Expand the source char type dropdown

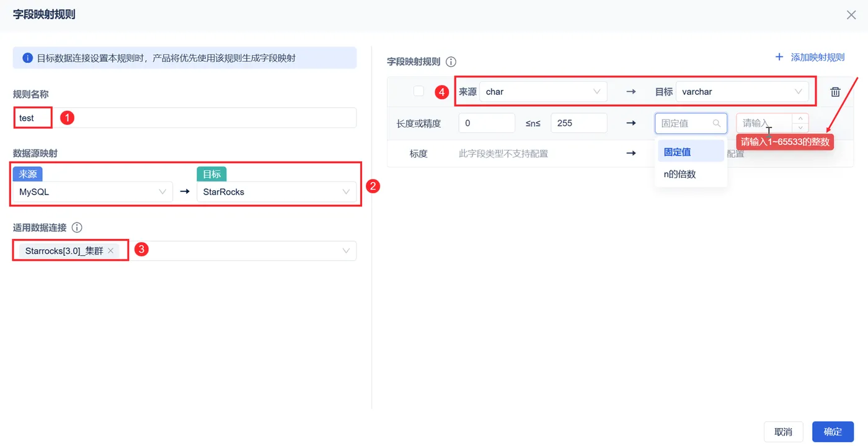click(x=542, y=92)
